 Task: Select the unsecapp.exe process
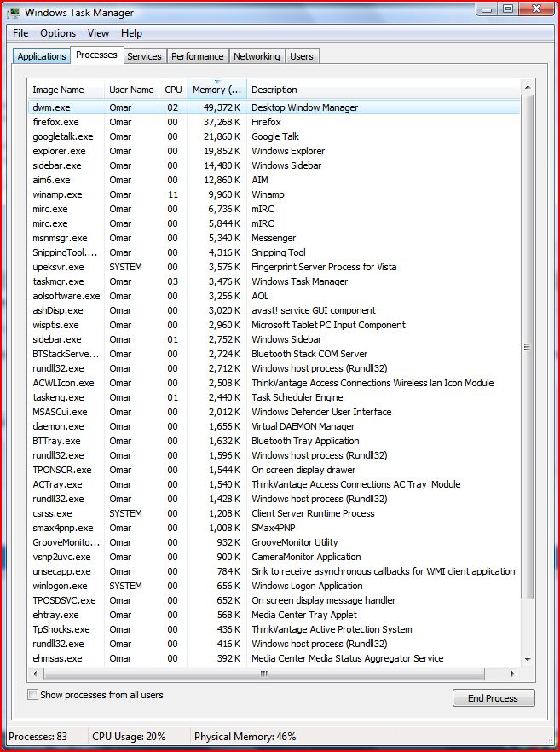(274, 571)
